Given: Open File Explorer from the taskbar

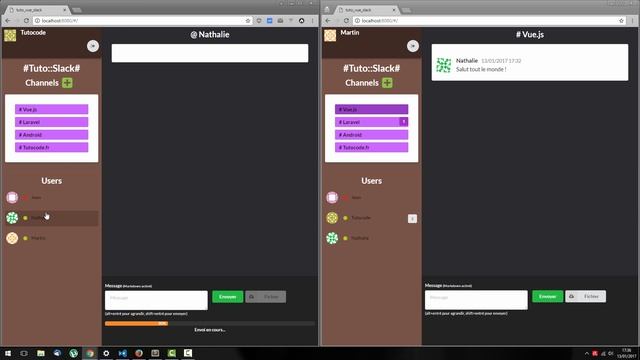Looking at the screenshot, I should click(x=41, y=353).
